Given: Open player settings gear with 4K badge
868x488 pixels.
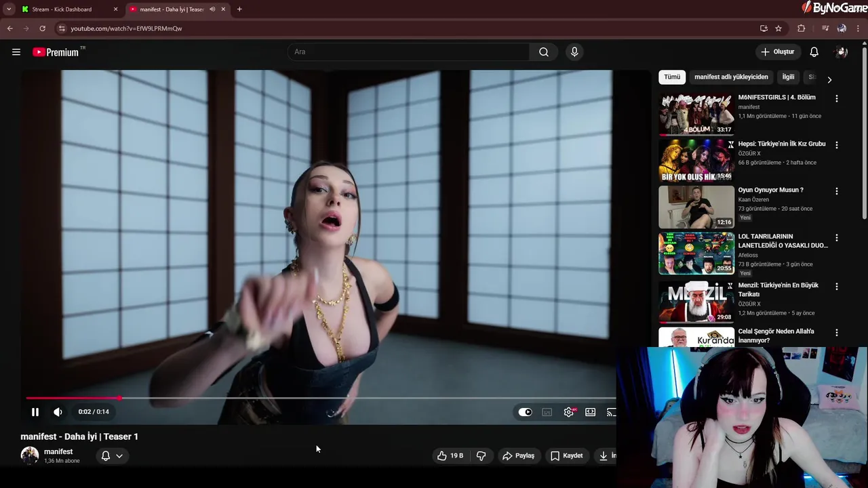Looking at the screenshot, I should coord(569,412).
